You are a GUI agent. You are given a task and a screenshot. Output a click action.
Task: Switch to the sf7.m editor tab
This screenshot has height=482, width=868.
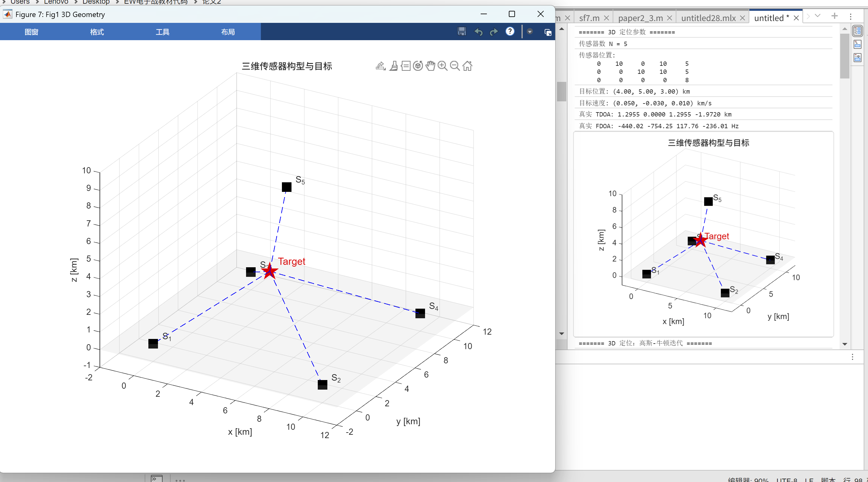[x=589, y=18]
